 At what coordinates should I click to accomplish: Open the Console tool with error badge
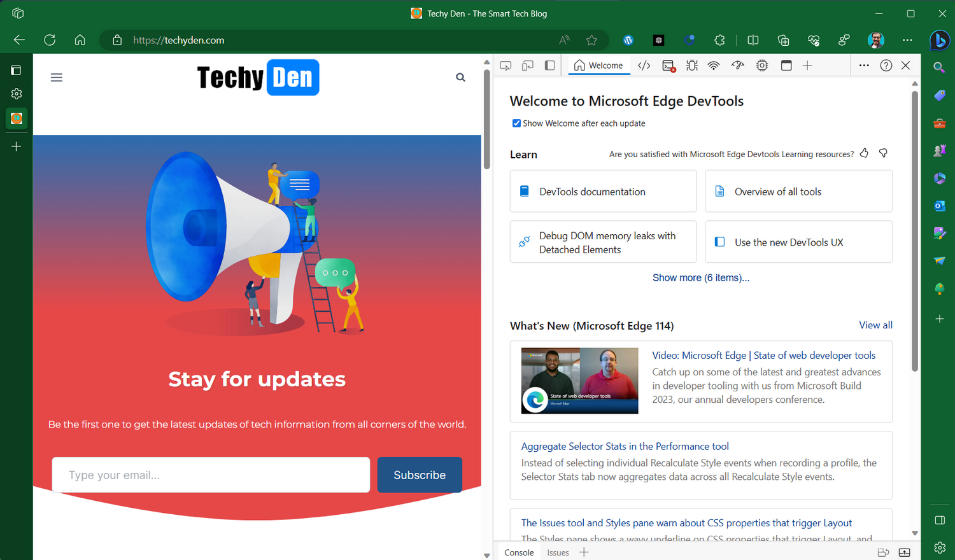(x=668, y=66)
